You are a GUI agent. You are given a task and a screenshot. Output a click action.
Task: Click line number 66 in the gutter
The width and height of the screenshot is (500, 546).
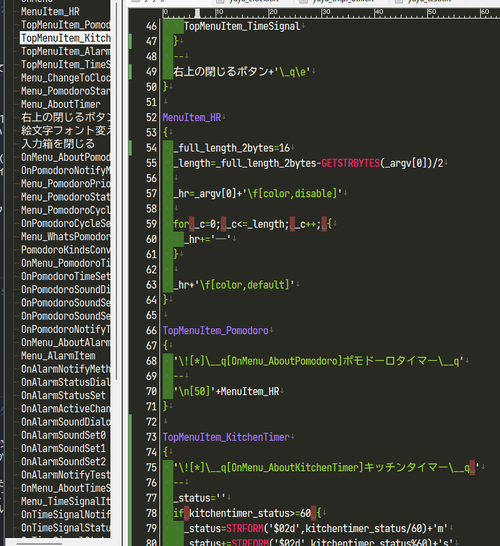pos(151,330)
